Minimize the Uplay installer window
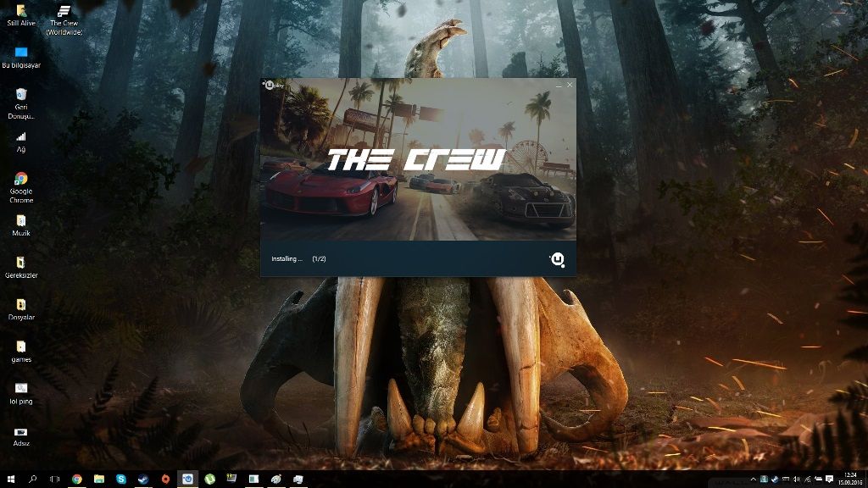 click(x=559, y=86)
